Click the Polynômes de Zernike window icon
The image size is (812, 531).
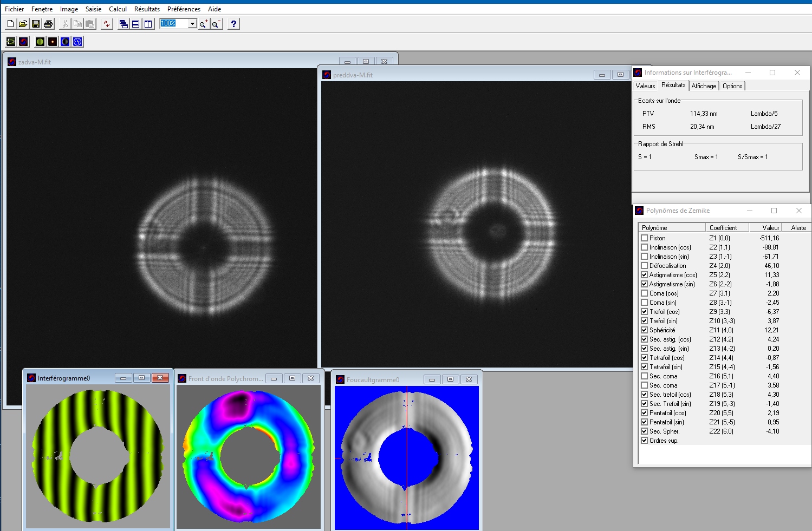tap(639, 211)
